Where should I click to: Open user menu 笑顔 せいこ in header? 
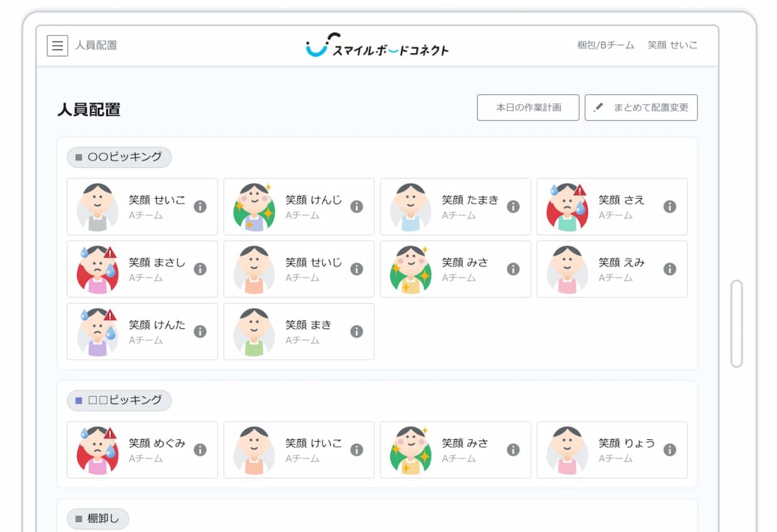pyautogui.click(x=672, y=46)
